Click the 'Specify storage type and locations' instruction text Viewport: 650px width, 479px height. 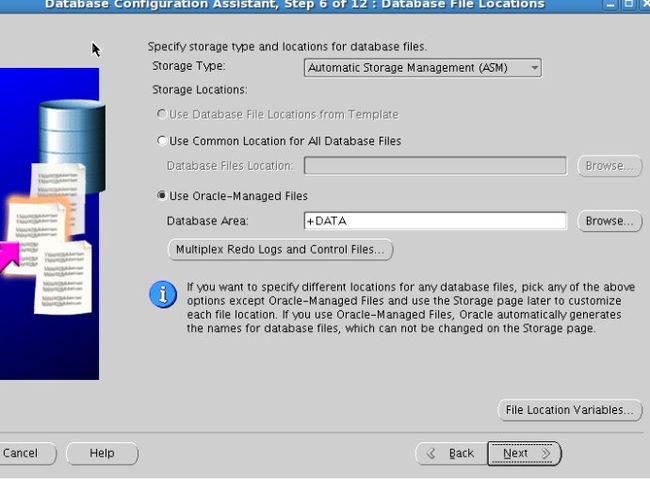287,46
